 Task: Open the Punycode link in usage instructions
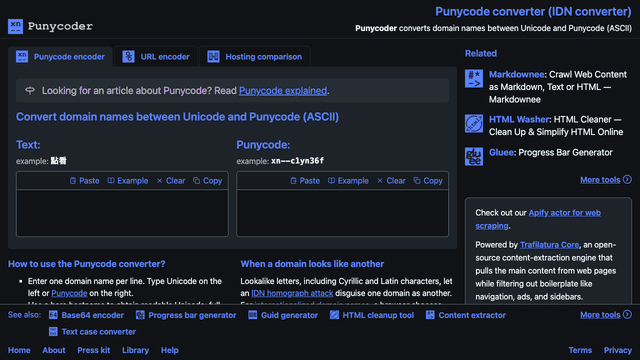tap(69, 293)
